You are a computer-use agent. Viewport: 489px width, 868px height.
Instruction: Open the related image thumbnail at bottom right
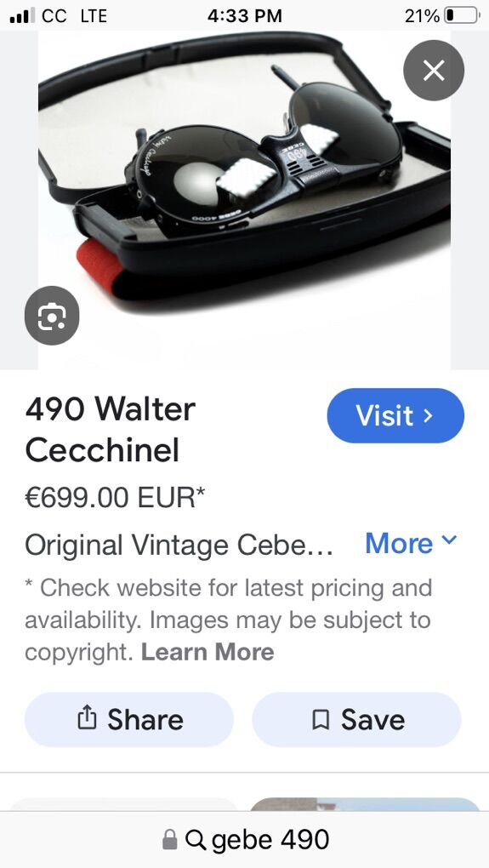pyautogui.click(x=365, y=804)
